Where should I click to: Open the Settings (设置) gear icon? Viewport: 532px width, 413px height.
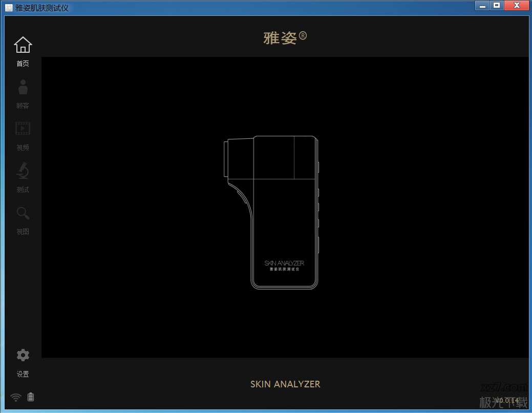click(23, 355)
